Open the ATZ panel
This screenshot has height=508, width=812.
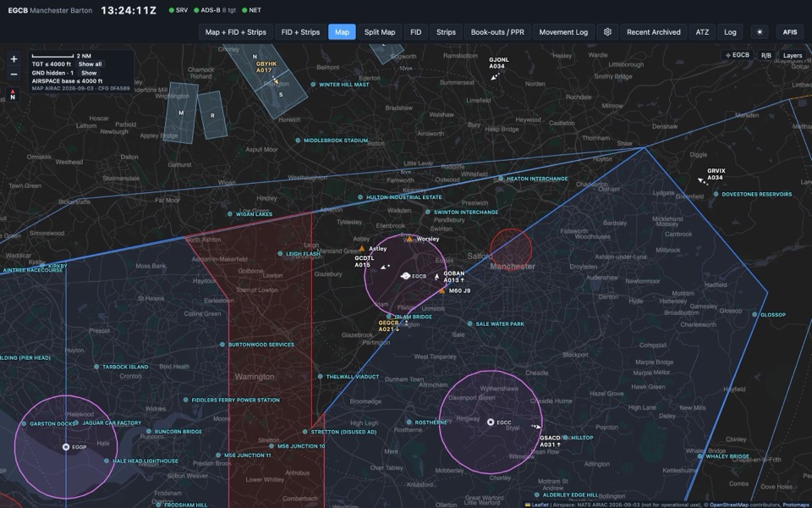[702, 32]
